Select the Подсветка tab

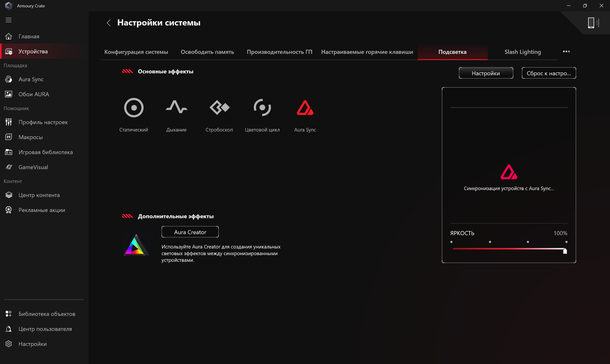(x=452, y=52)
